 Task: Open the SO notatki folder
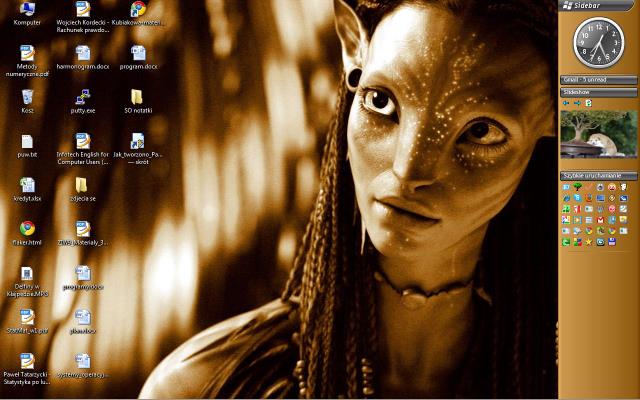point(137,97)
